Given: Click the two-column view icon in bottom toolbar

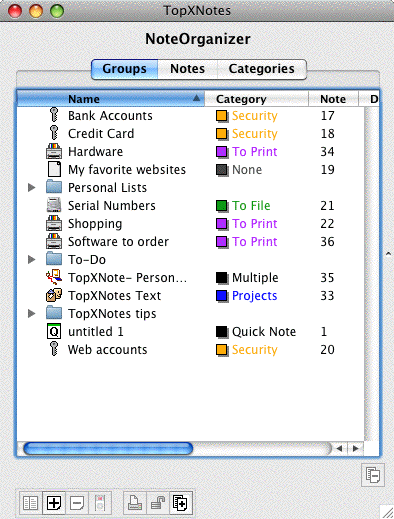Looking at the screenshot, I should coord(30,503).
